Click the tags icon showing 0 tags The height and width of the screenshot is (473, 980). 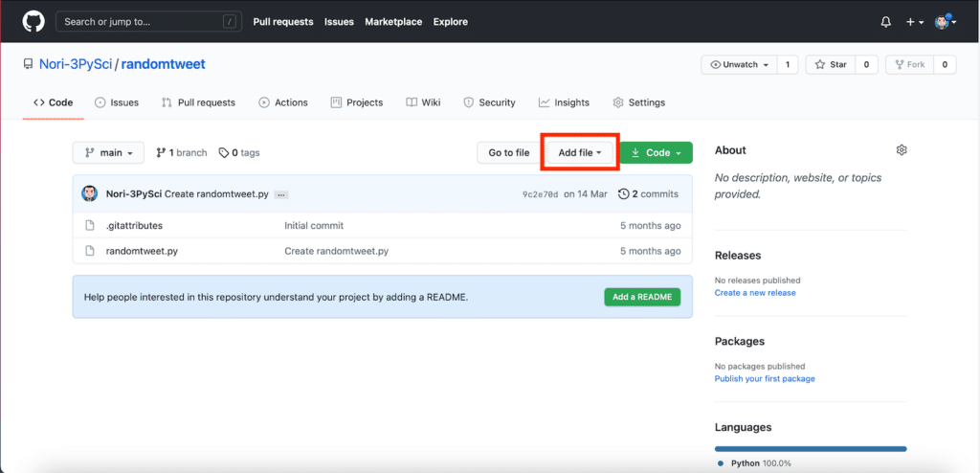[x=224, y=153]
